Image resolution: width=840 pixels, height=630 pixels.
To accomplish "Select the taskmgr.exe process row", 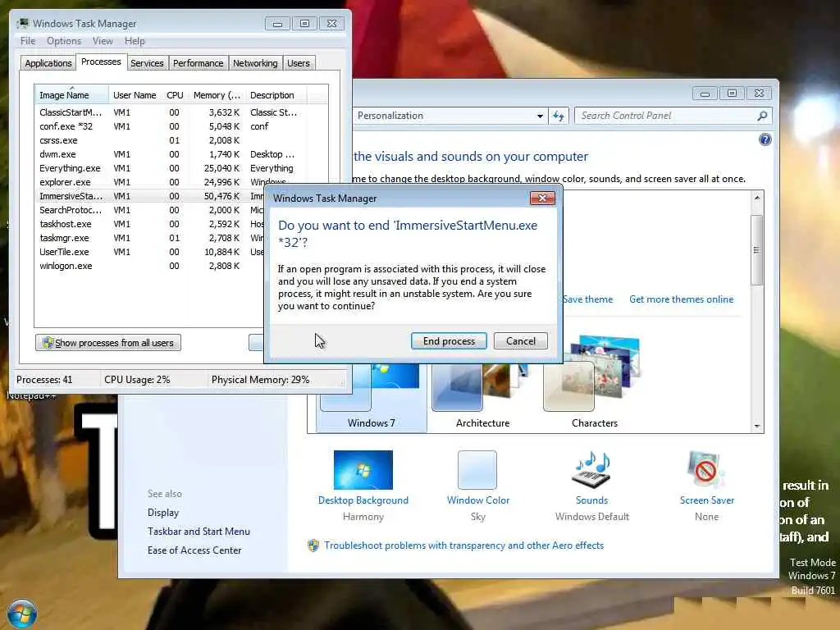I will coord(150,238).
